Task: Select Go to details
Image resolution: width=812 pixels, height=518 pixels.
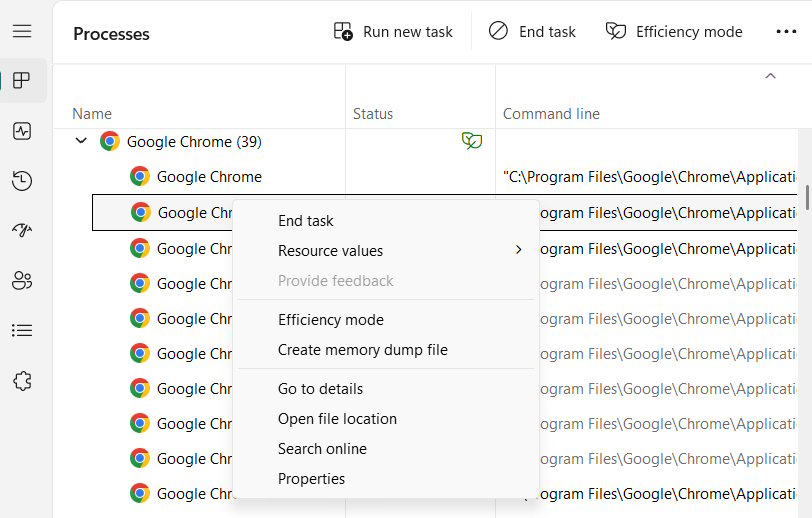Action: coord(320,388)
